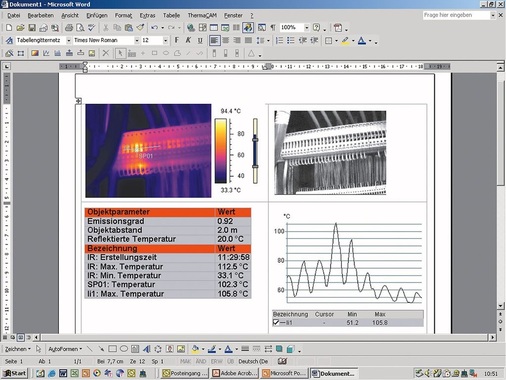Expand the highlight color dropdown arrow
The width and height of the screenshot is (506, 380).
(353, 41)
